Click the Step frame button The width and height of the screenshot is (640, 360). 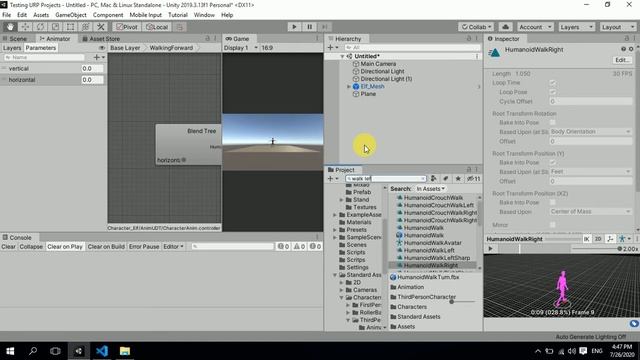324,27
